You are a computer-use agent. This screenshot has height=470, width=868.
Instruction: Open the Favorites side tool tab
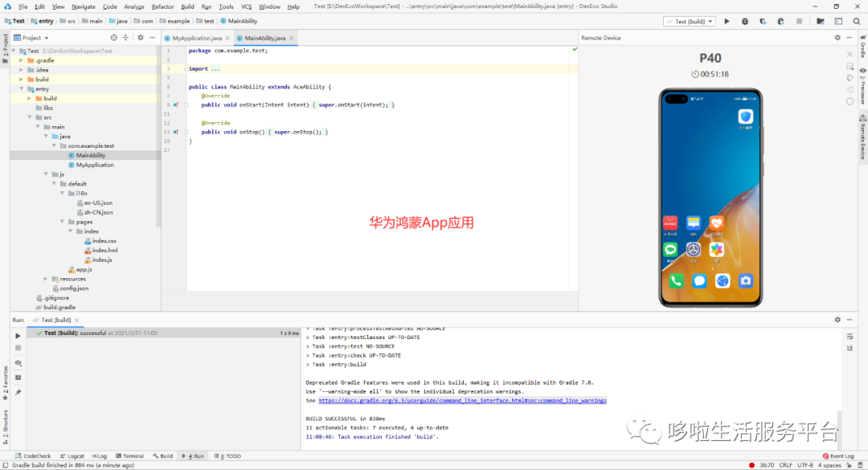[x=5, y=383]
